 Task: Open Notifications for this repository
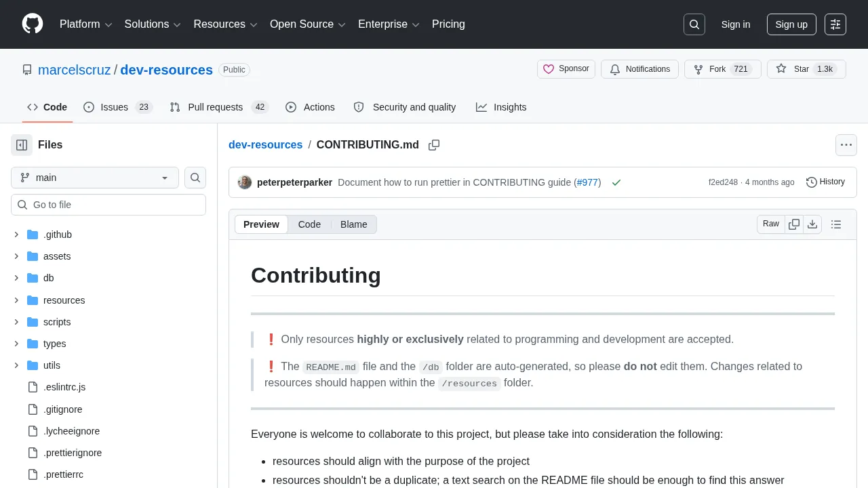[x=639, y=69]
